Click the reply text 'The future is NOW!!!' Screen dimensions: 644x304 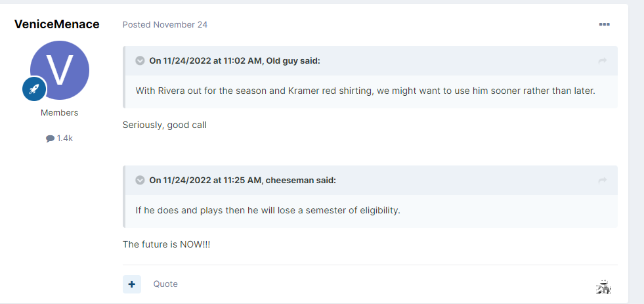[x=167, y=244]
